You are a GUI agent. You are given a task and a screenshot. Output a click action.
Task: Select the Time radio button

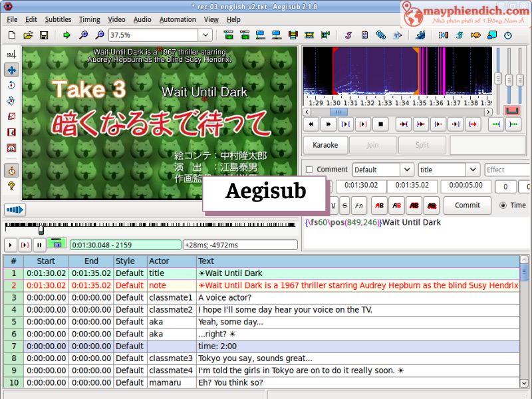pyautogui.click(x=503, y=205)
